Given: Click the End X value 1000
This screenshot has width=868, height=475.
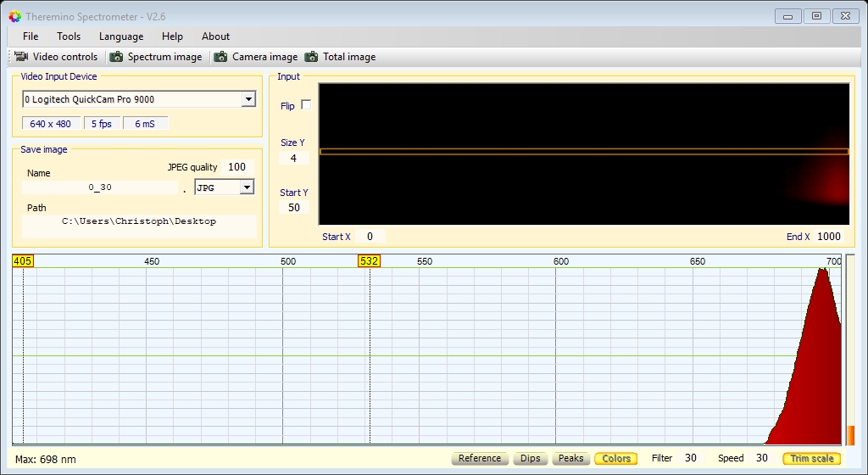Looking at the screenshot, I should pos(829,237).
